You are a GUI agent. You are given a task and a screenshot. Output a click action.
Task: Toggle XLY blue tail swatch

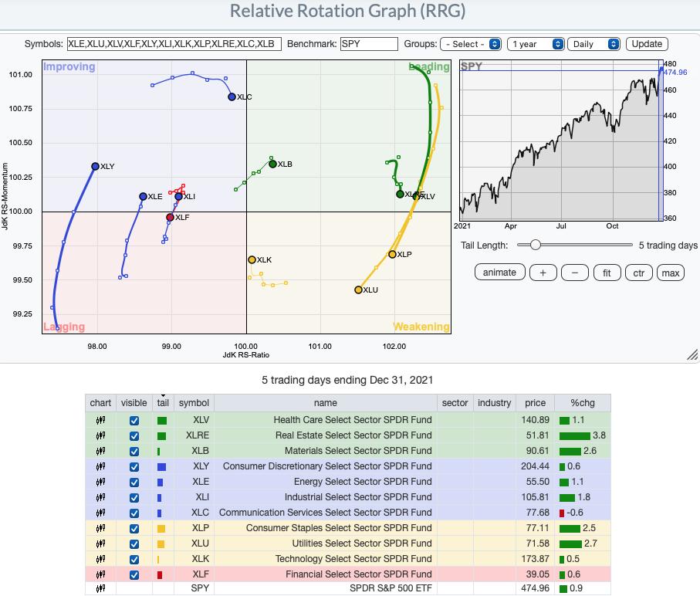(x=161, y=467)
